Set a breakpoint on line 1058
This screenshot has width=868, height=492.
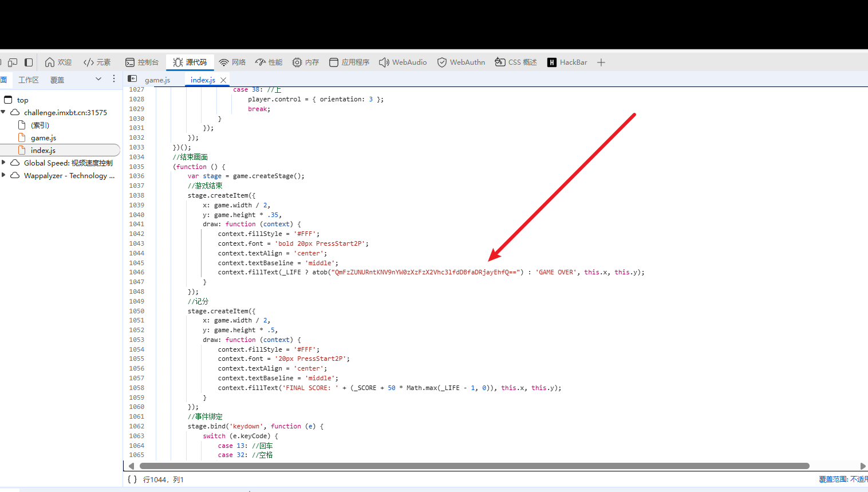click(x=137, y=388)
